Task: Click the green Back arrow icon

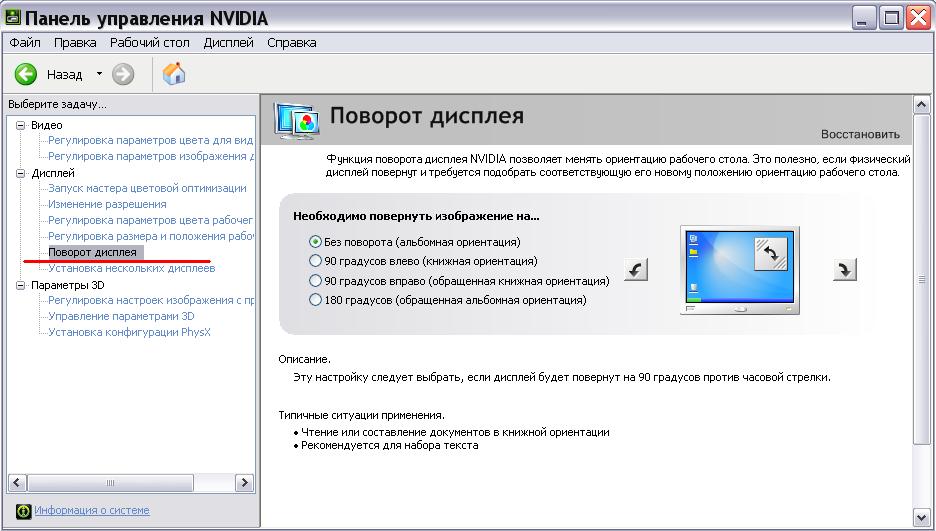Action: [26, 75]
